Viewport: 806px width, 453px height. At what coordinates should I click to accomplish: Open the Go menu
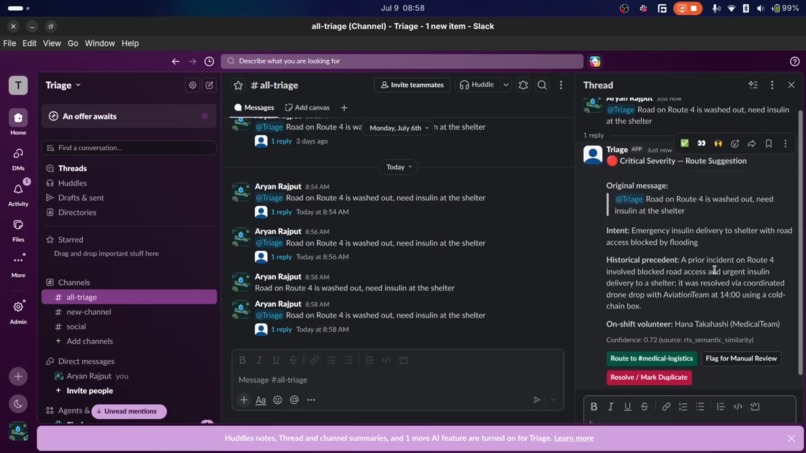click(73, 43)
